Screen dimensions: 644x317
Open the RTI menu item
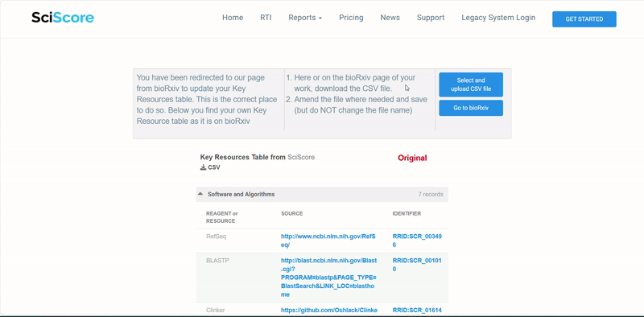tap(266, 18)
